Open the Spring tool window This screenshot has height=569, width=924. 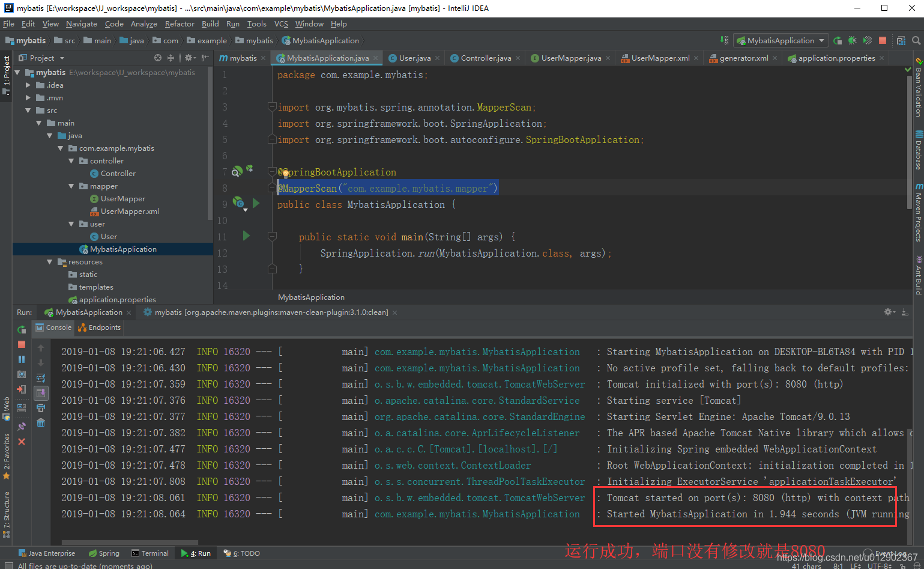pos(104,553)
